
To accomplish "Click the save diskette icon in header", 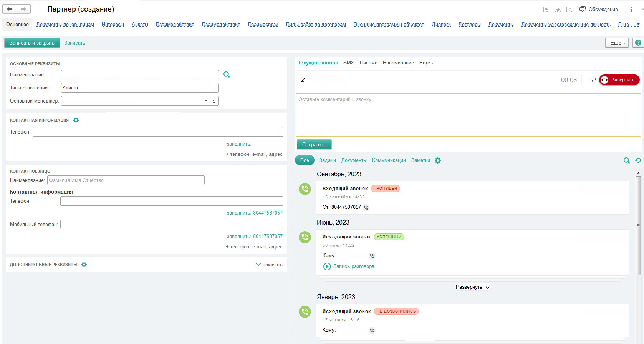I will click(546, 10).
